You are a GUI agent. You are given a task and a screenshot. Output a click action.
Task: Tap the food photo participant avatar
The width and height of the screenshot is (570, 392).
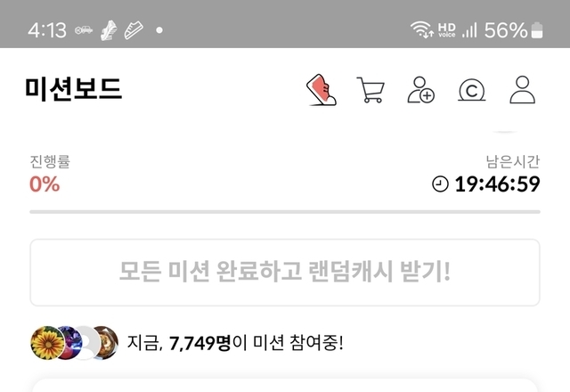(105, 343)
